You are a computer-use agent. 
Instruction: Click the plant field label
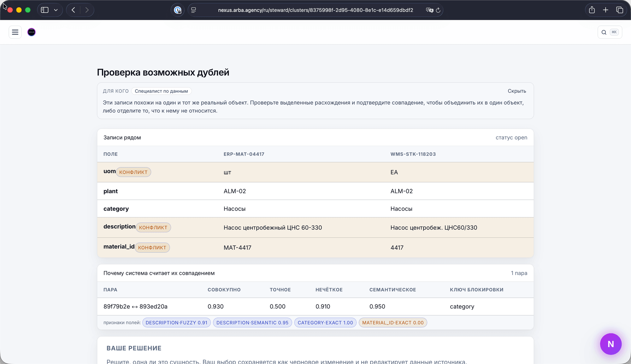pyautogui.click(x=110, y=191)
